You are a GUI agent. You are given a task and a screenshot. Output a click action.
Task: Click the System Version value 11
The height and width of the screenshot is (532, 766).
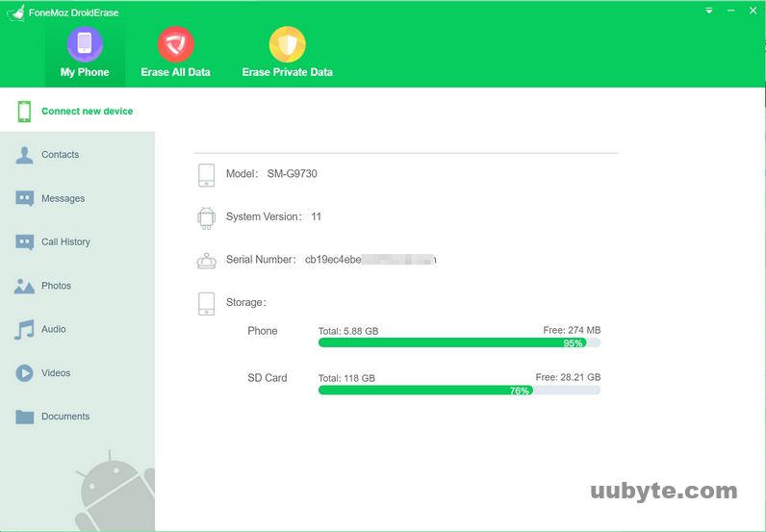click(316, 216)
